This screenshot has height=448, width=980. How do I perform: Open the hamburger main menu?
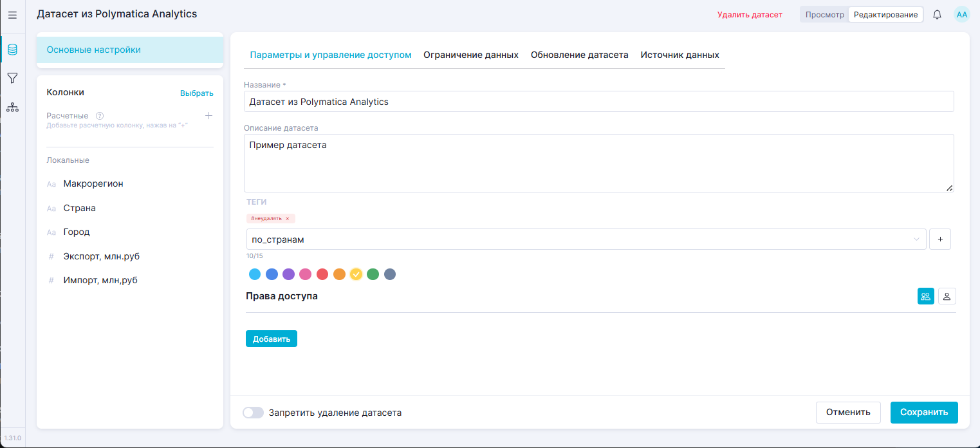(x=12, y=15)
